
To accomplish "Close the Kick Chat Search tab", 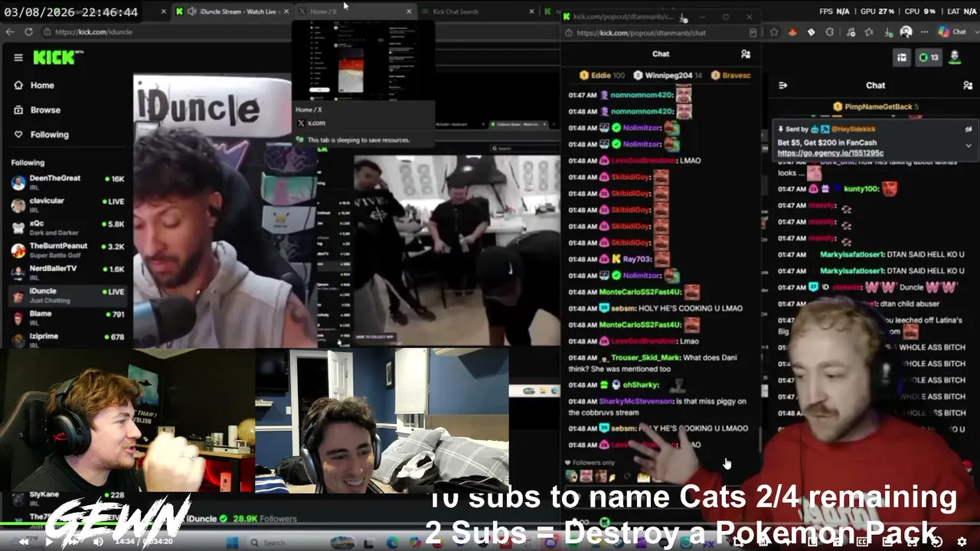I will coord(531,11).
